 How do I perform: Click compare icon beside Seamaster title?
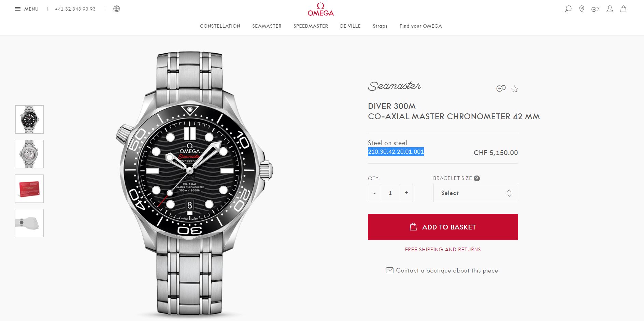coord(501,89)
